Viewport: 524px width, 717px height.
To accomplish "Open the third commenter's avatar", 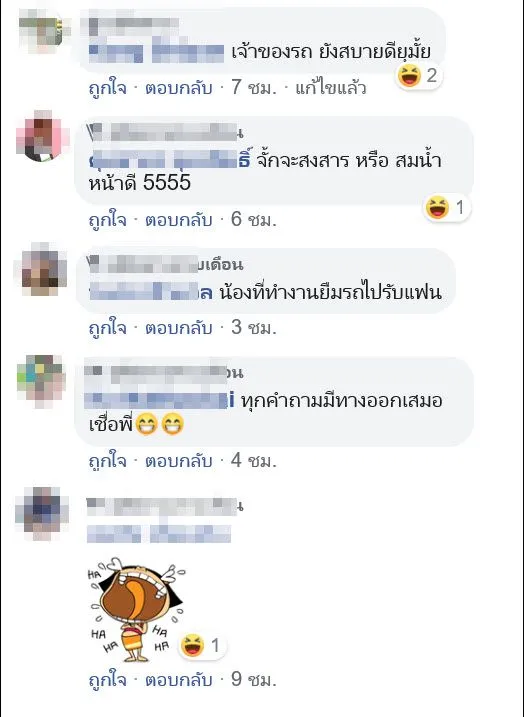I will point(42,269).
